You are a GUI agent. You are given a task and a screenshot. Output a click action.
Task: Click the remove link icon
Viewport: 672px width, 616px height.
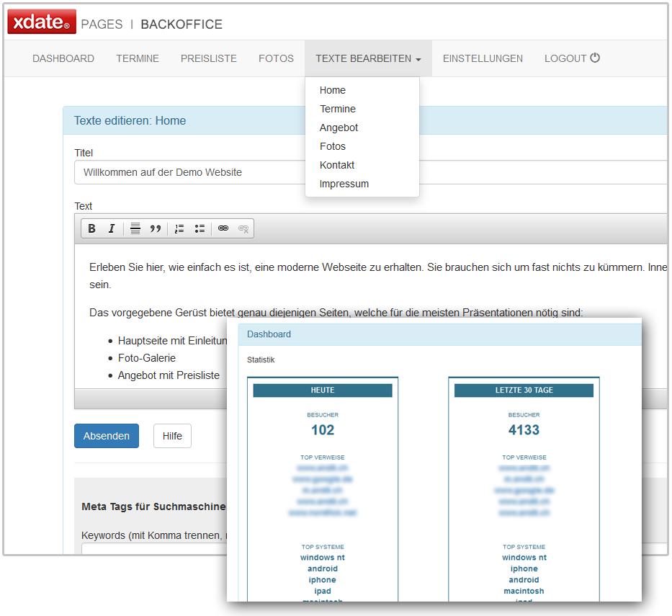[243, 228]
